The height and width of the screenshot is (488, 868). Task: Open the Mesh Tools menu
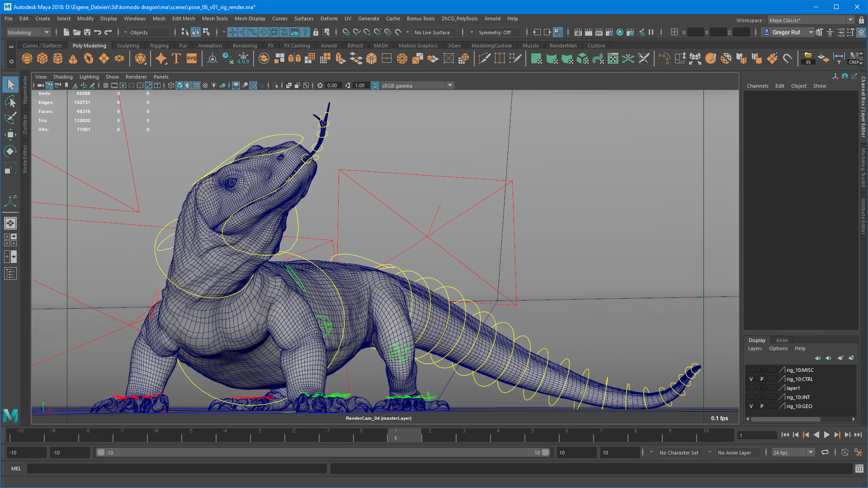point(215,19)
